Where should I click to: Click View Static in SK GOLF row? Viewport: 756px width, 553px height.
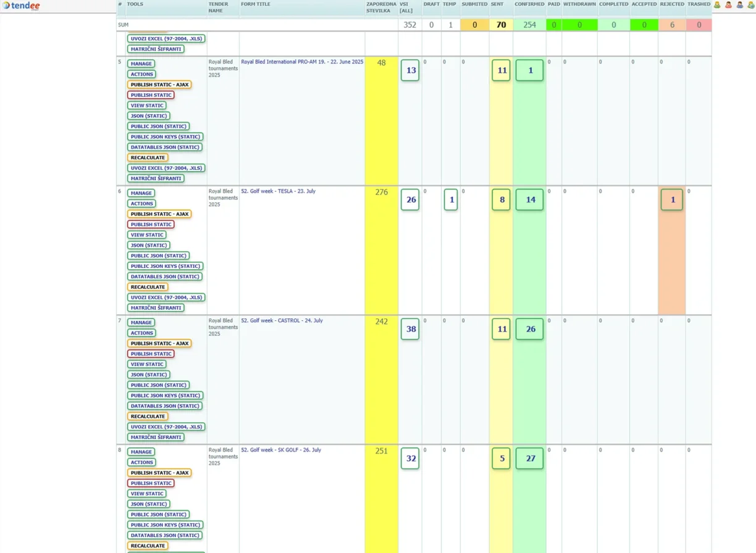(147, 494)
